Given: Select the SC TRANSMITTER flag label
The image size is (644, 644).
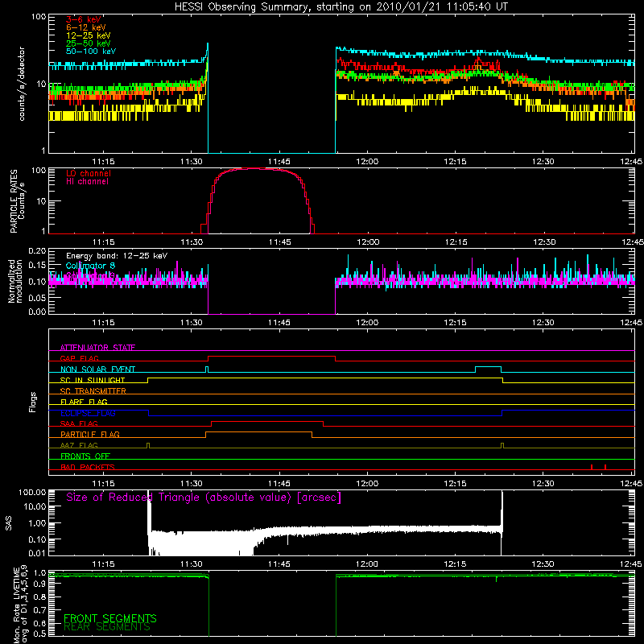Looking at the screenshot, I should [93, 391].
